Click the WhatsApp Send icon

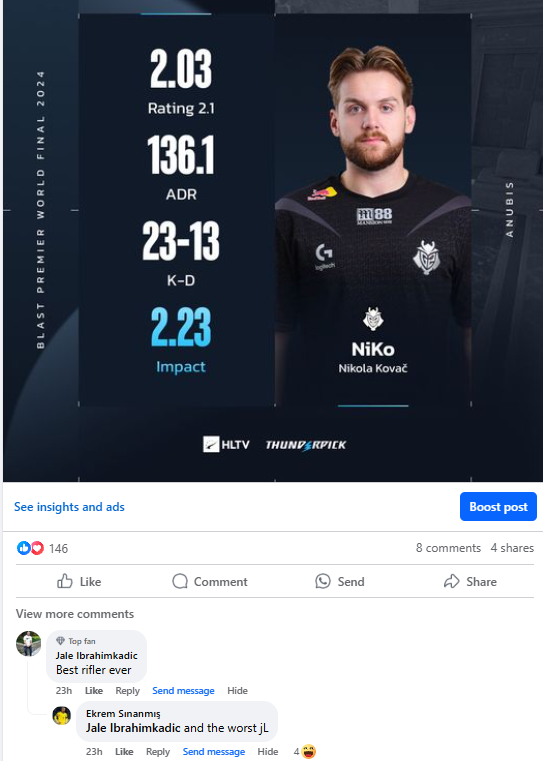pyautogui.click(x=323, y=581)
